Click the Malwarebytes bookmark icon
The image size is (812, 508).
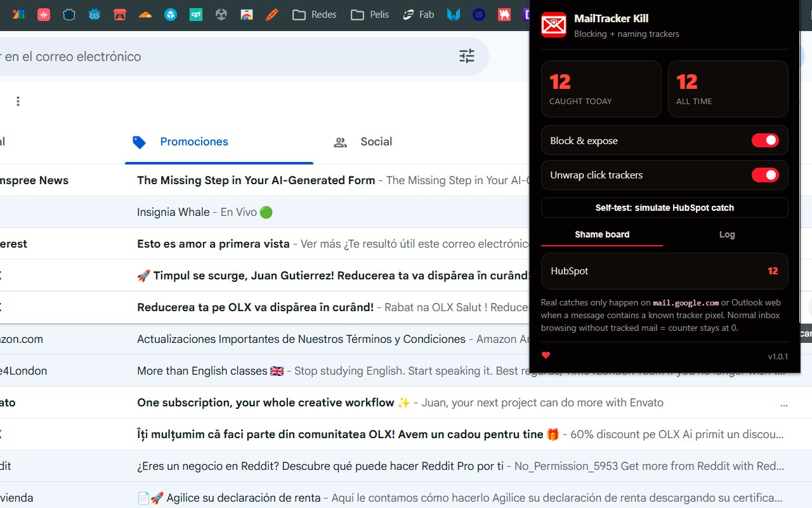(x=453, y=14)
